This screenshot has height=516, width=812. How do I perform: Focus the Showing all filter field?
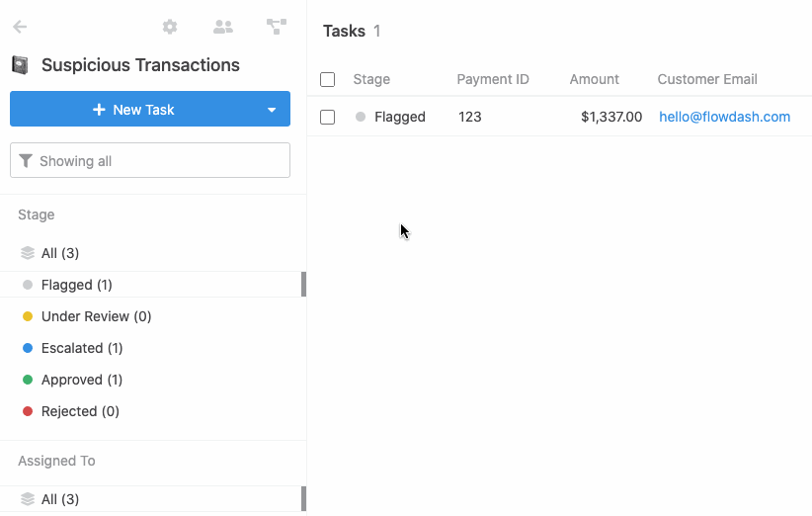[150, 160]
